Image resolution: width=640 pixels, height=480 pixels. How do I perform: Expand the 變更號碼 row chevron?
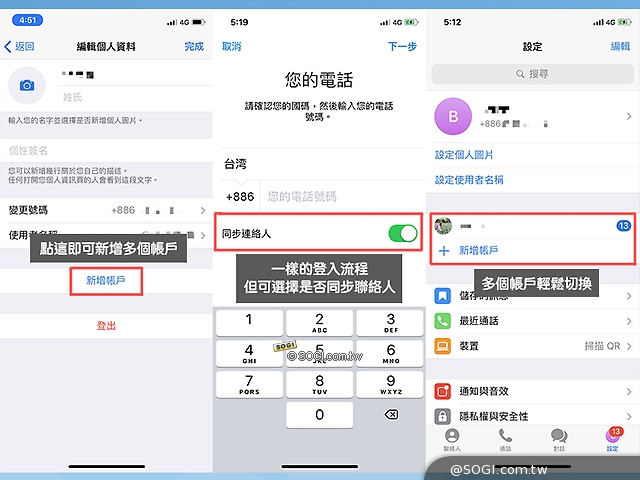coord(203,210)
